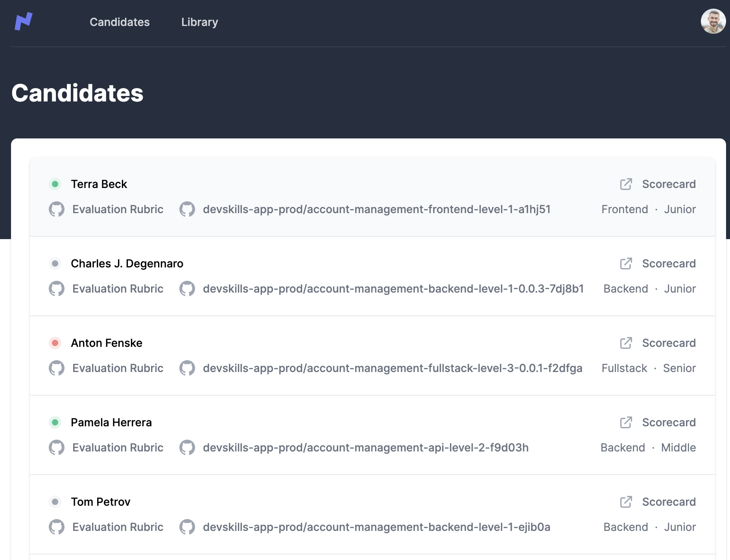Click GitHub icon next to api-level-2-f9d03h repo

187,448
